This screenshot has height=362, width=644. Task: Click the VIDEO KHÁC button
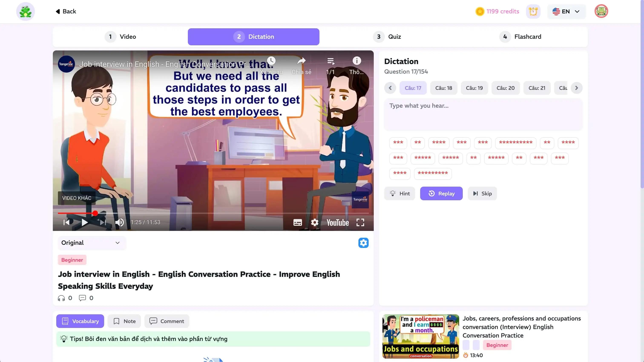tap(77, 198)
